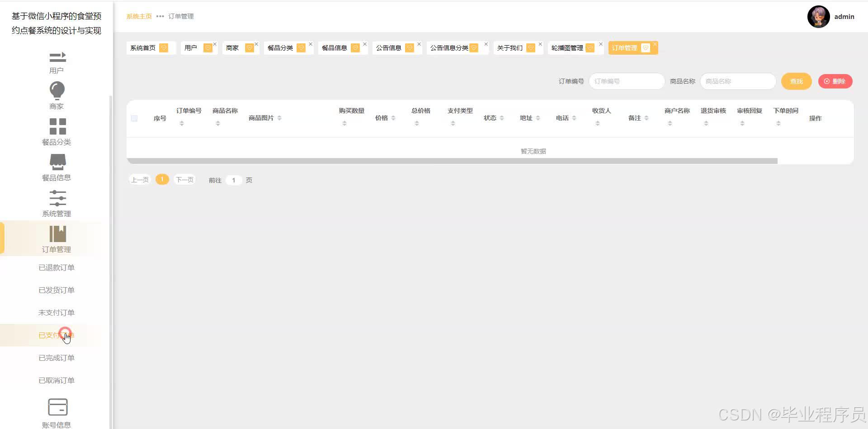Click the 查找 search button
This screenshot has height=429, width=868.
click(x=796, y=81)
